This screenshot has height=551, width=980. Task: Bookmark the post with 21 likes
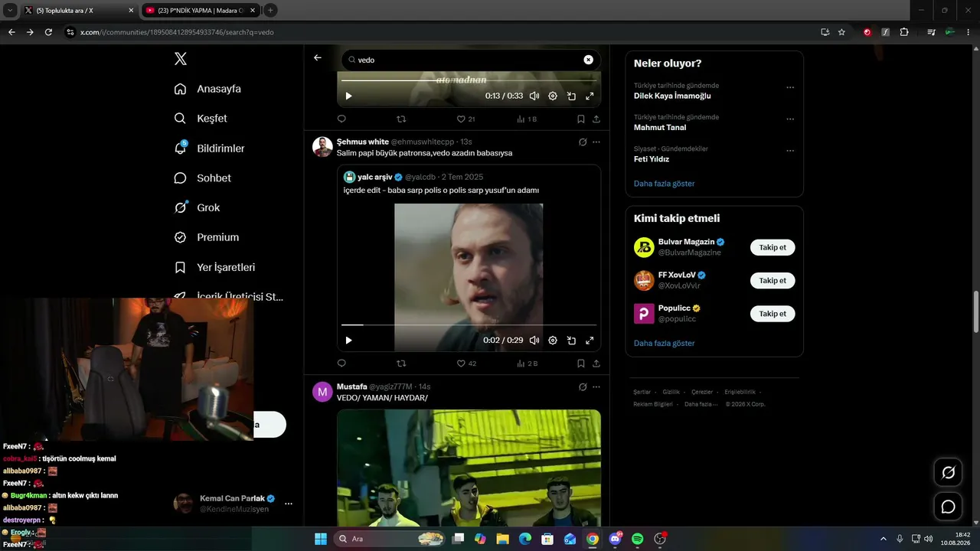581,119
